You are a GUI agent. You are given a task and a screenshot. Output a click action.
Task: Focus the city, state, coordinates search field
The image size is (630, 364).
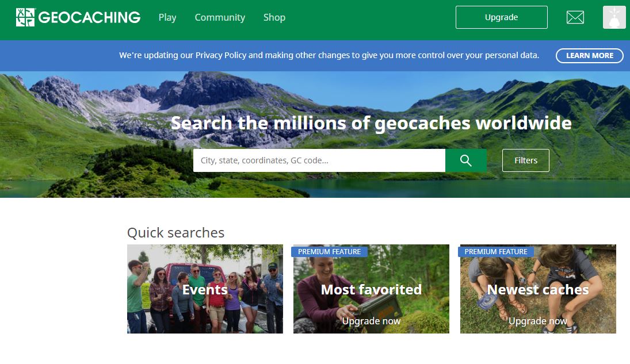[319, 160]
